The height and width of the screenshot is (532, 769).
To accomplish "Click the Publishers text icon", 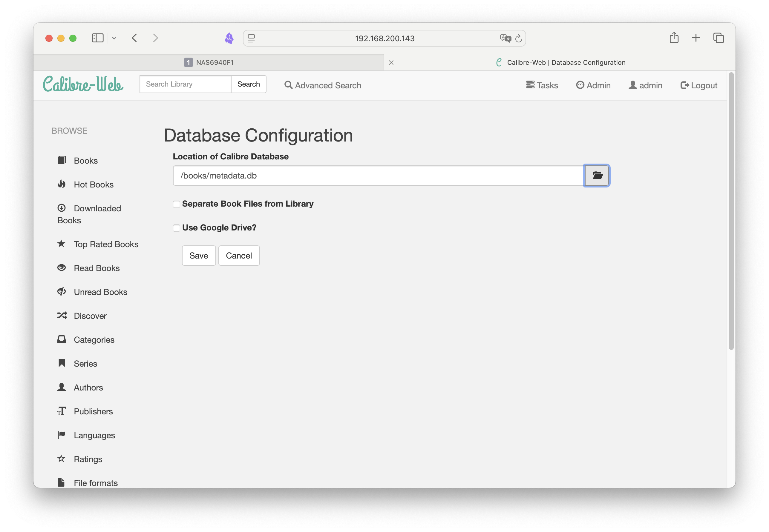I will (62, 411).
